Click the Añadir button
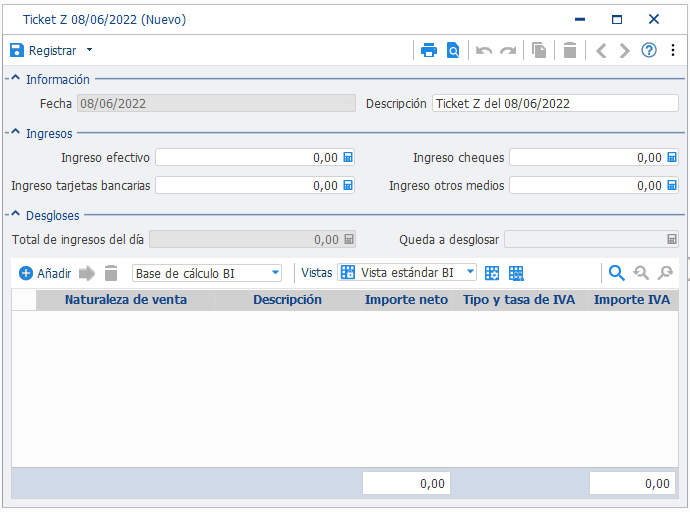Image resolution: width=690 pixels, height=512 pixels. pos(45,274)
